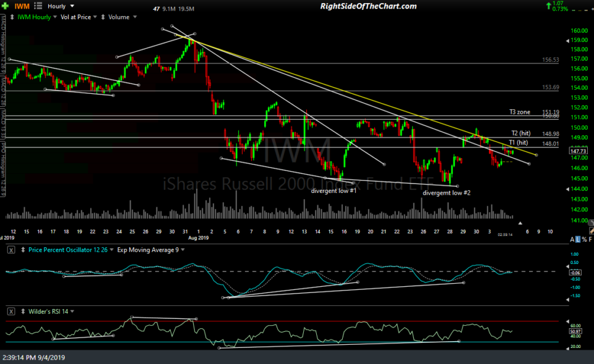The width and height of the screenshot is (594, 364).
Task: Open the chart list hamburger icon beside IWM
Action: (38, 6)
